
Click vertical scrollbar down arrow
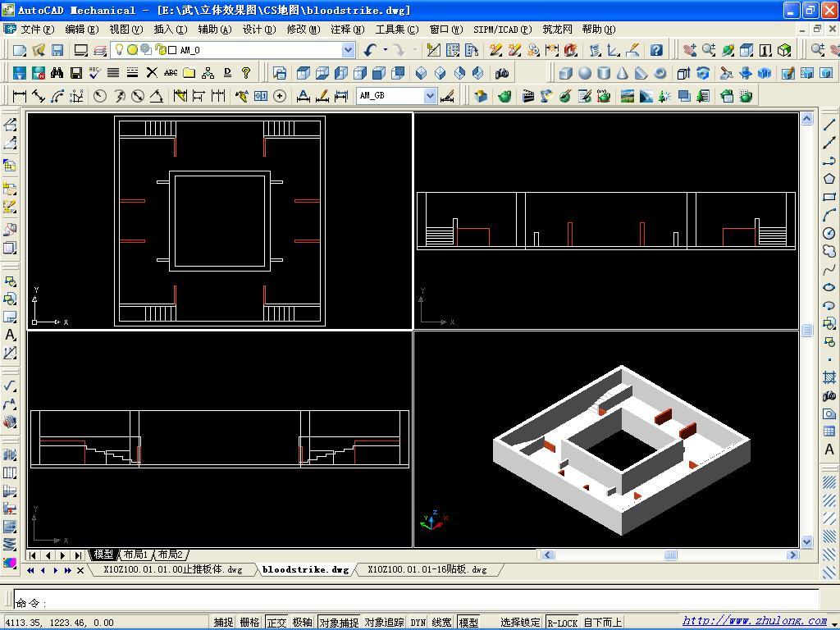tap(807, 541)
